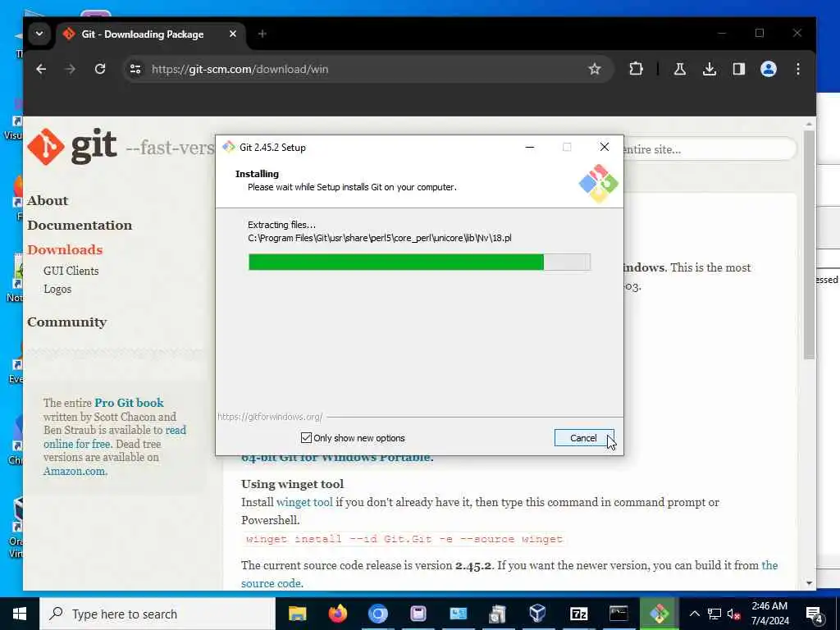This screenshot has height=630, width=840.
Task: Open Chromium browser from the taskbar
Action: [x=377, y=614]
